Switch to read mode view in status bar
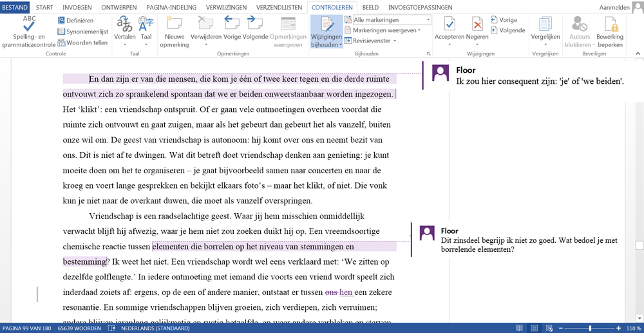The image size is (644, 333). pyautogui.click(x=519, y=328)
